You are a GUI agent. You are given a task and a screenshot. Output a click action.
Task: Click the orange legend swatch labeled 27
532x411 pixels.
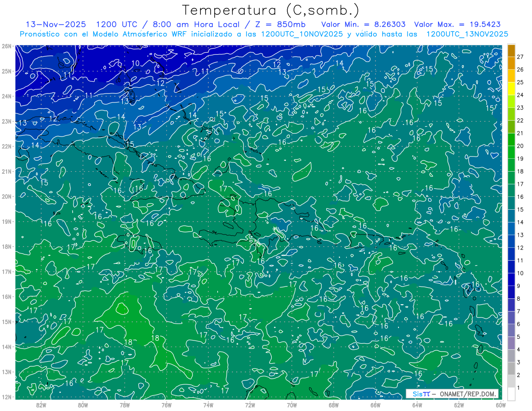(512, 51)
